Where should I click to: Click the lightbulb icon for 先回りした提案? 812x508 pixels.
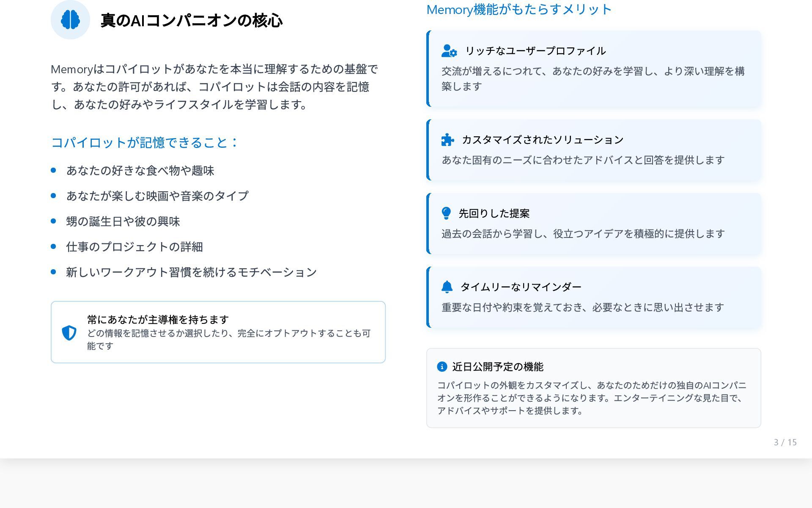[446, 213]
